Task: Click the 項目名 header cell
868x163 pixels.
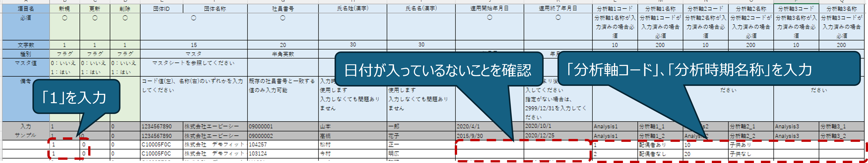Action: tap(26, 9)
